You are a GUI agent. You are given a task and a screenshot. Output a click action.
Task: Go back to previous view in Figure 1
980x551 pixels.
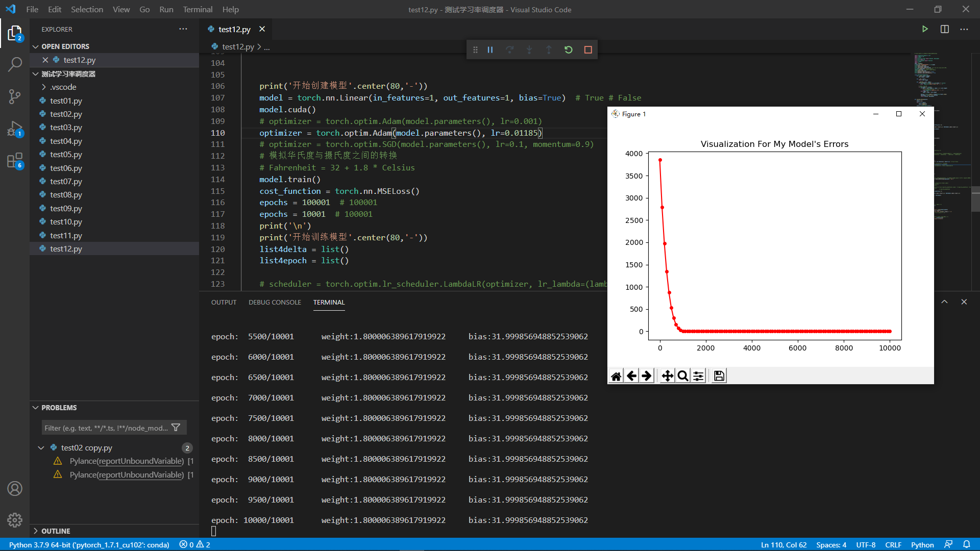coord(631,376)
